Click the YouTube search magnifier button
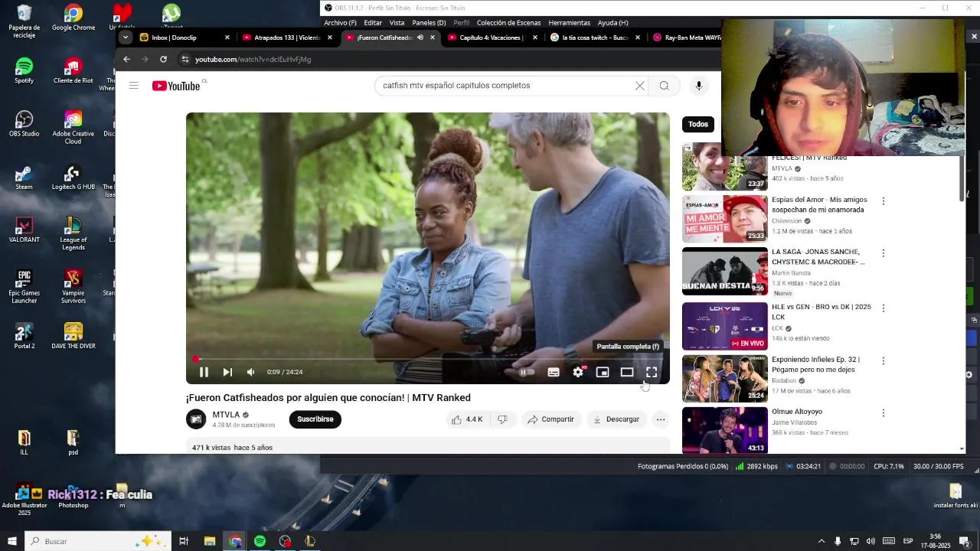Screen dimensions: 980x551 click(x=665, y=86)
